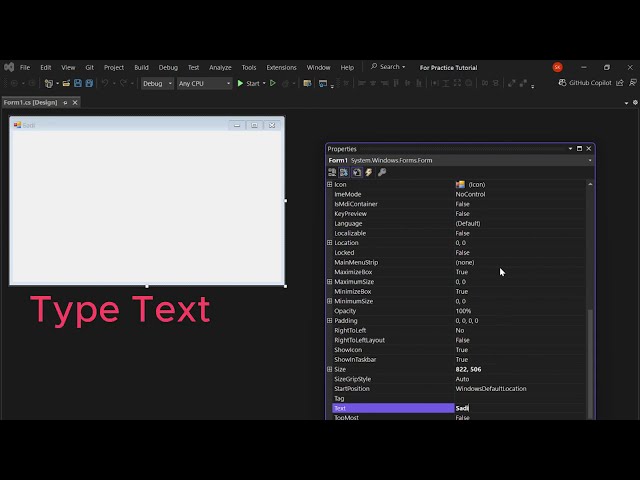This screenshot has width=640, height=480.
Task: Expand the Location property row
Action: (x=329, y=243)
